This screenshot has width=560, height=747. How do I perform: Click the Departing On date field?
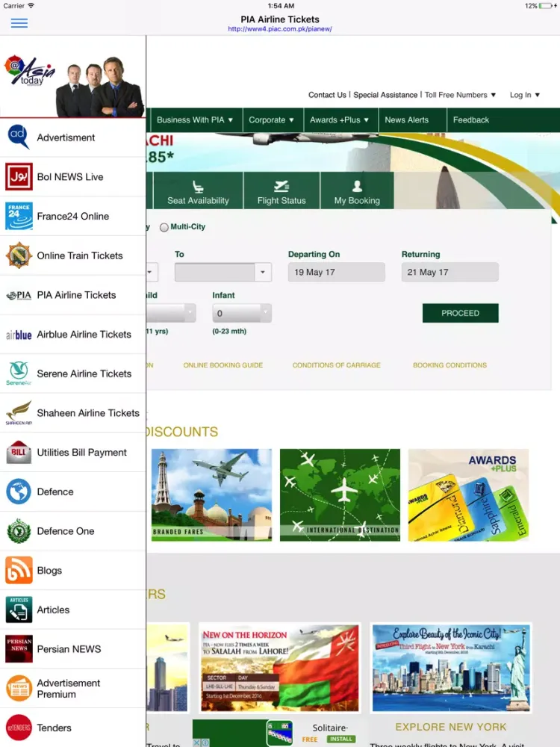336,272
